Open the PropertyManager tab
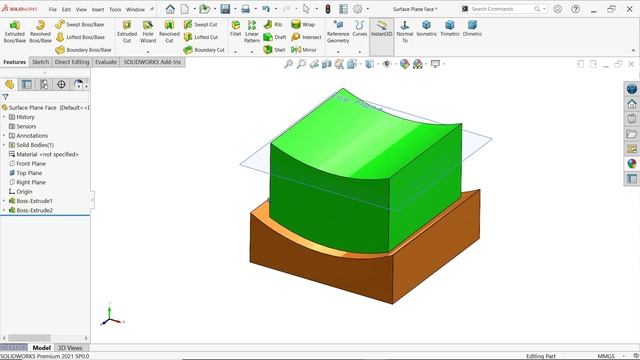 (x=27, y=84)
